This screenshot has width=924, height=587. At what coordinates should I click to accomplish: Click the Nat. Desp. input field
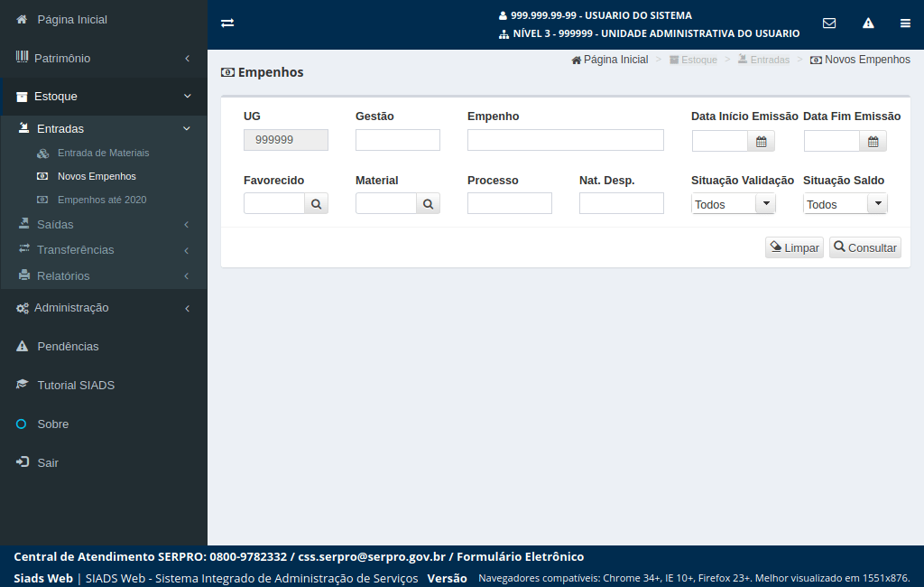(x=622, y=203)
